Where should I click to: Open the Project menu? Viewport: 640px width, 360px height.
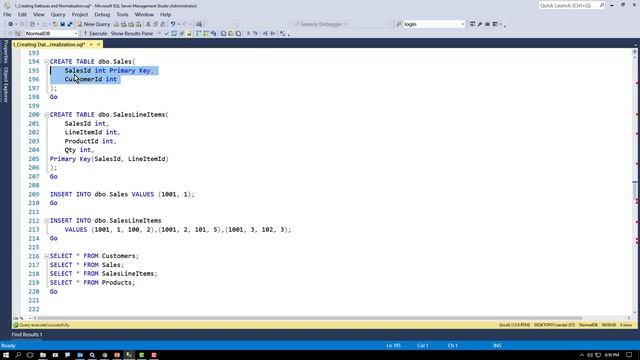coord(80,14)
